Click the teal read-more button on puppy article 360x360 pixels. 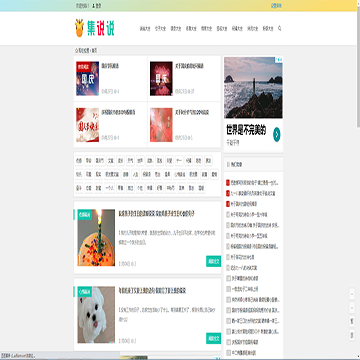[213, 338]
